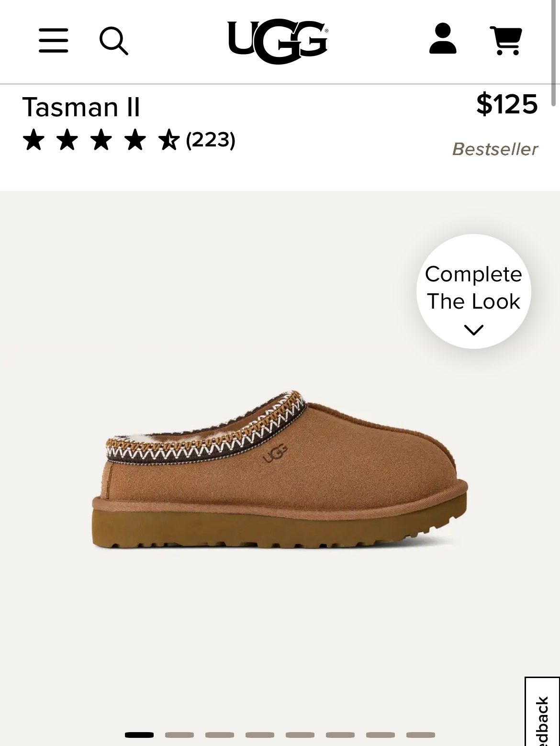This screenshot has width=560, height=746.
Task: Click the Tasman II slipper product image
Action: click(280, 471)
